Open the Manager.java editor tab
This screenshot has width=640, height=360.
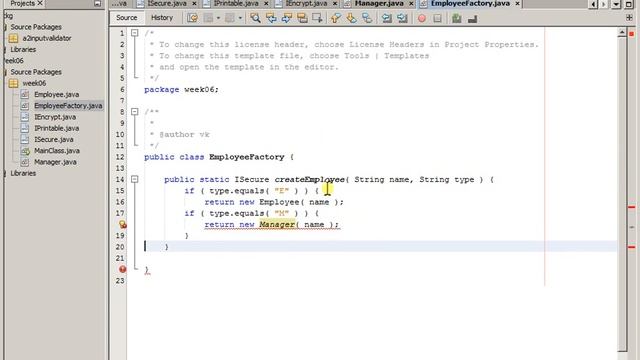click(379, 3)
